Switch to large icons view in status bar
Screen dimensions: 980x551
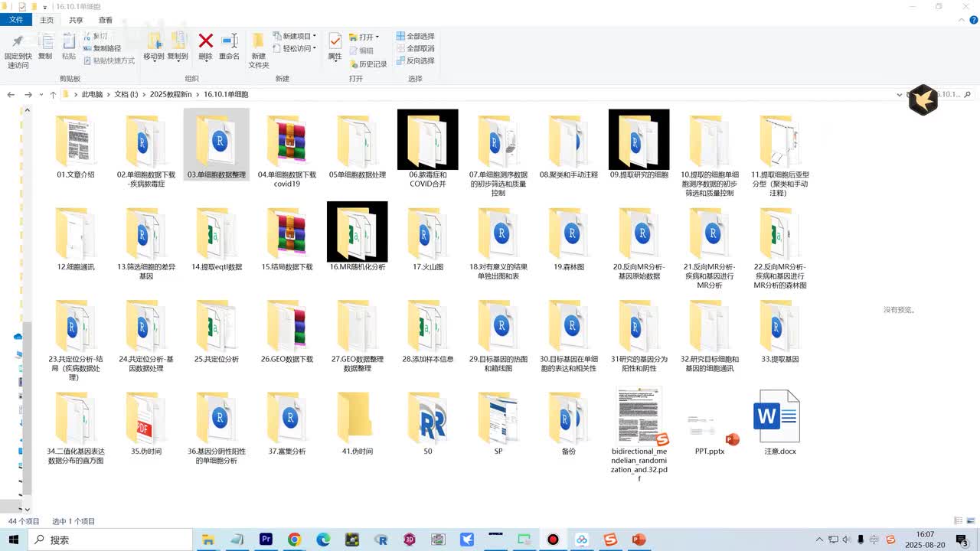coord(969,521)
